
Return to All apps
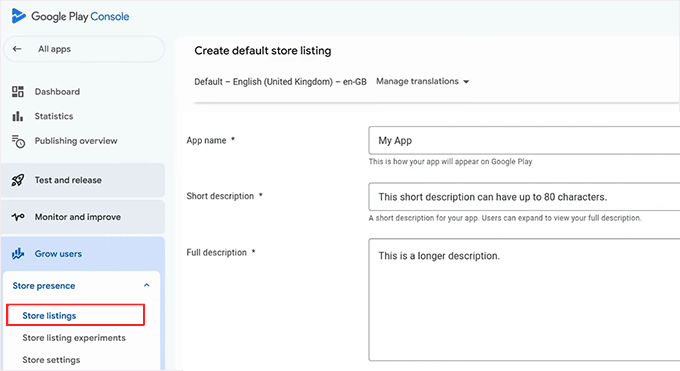84,49
